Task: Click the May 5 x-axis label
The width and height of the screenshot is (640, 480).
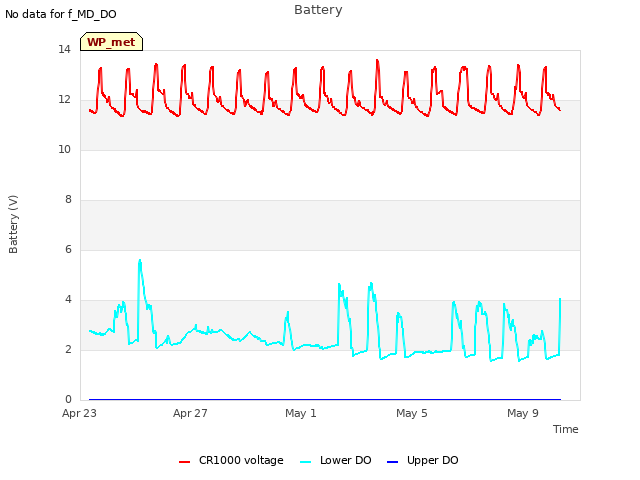Action: pyautogui.click(x=412, y=413)
